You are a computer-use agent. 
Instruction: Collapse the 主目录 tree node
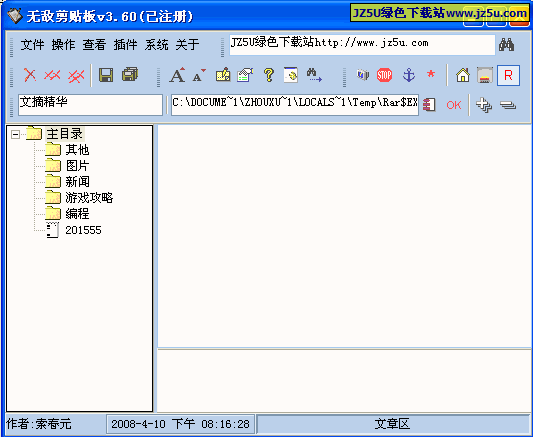(15, 134)
